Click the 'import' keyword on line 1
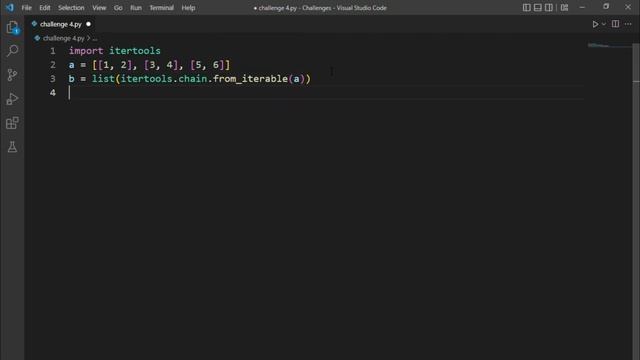The width and height of the screenshot is (640, 360). point(86,51)
